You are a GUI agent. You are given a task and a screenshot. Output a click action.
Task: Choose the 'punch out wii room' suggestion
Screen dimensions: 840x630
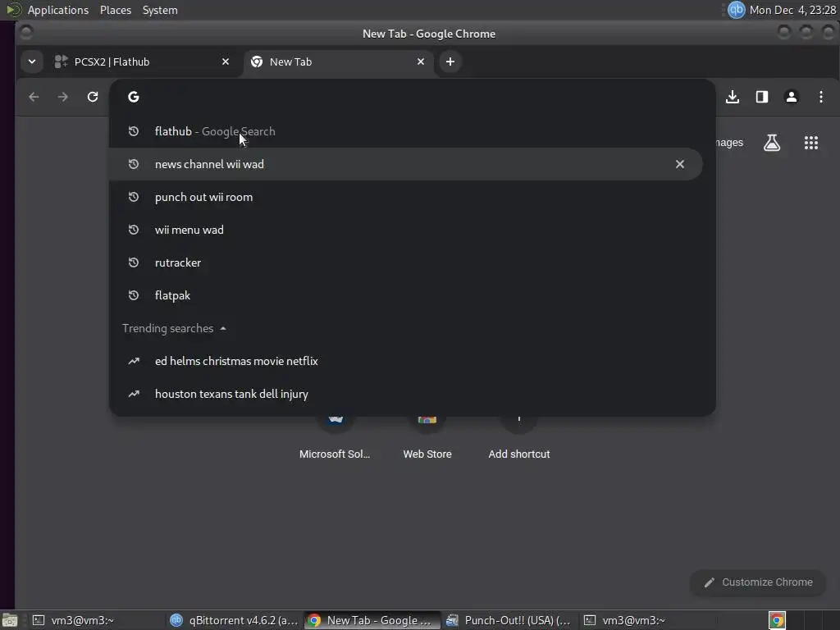(x=405, y=197)
